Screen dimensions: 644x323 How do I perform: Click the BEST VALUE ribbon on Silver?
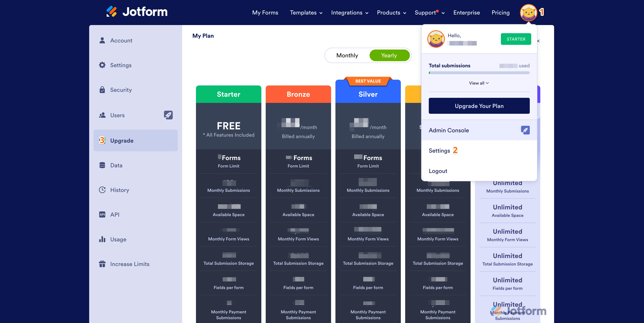click(368, 81)
